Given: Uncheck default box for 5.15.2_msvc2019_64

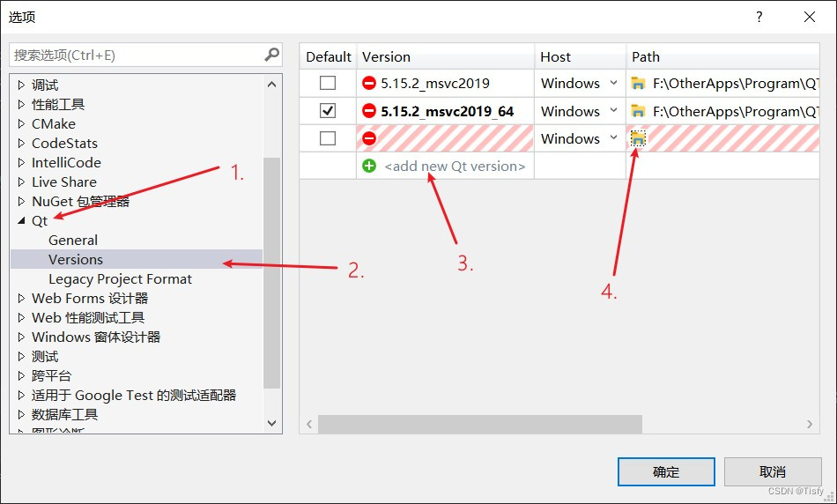Looking at the screenshot, I should coord(327,111).
